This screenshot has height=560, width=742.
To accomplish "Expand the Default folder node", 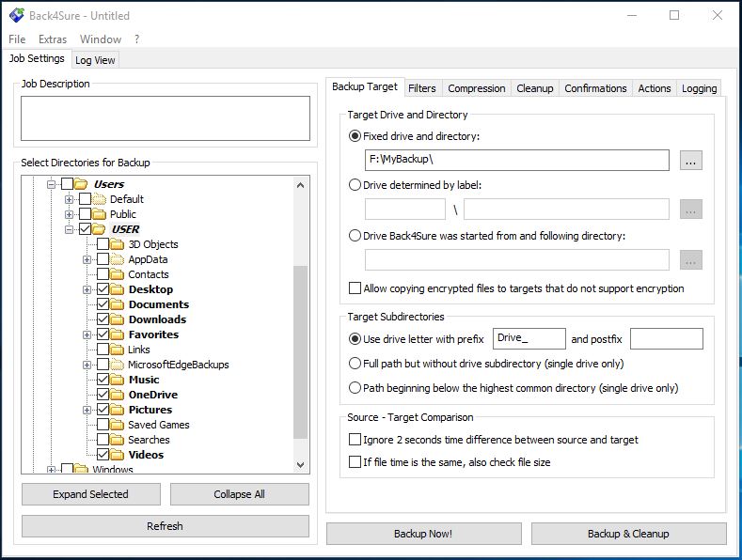I will (x=69, y=199).
